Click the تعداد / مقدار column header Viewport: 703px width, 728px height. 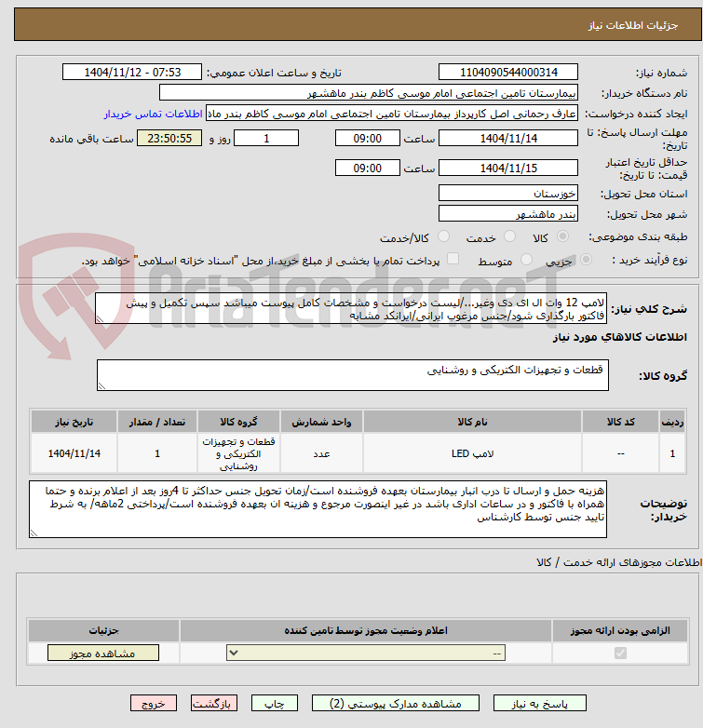click(x=157, y=422)
